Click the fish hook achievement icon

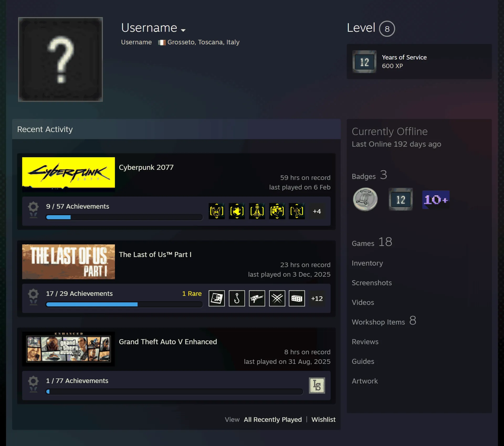click(237, 298)
